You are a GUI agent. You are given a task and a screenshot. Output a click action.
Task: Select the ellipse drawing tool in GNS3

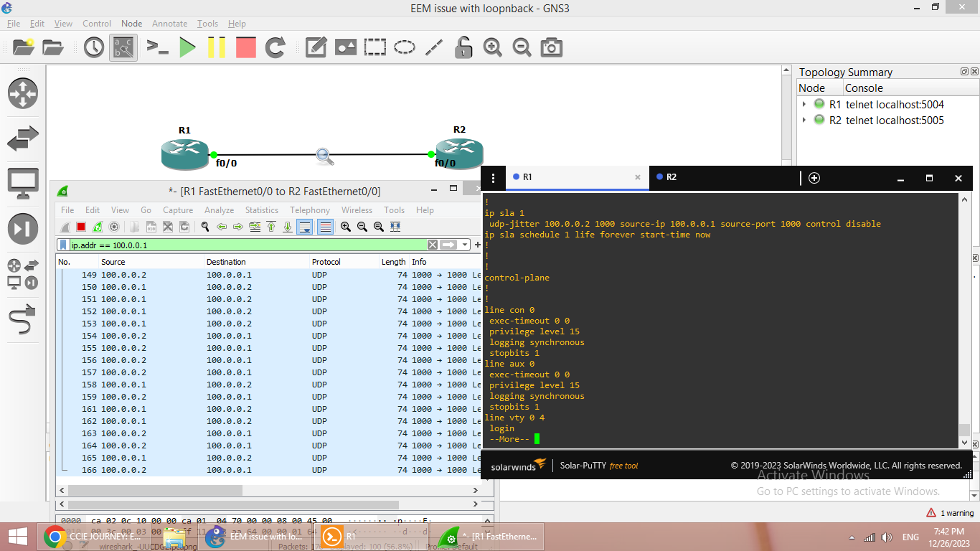pyautogui.click(x=405, y=47)
